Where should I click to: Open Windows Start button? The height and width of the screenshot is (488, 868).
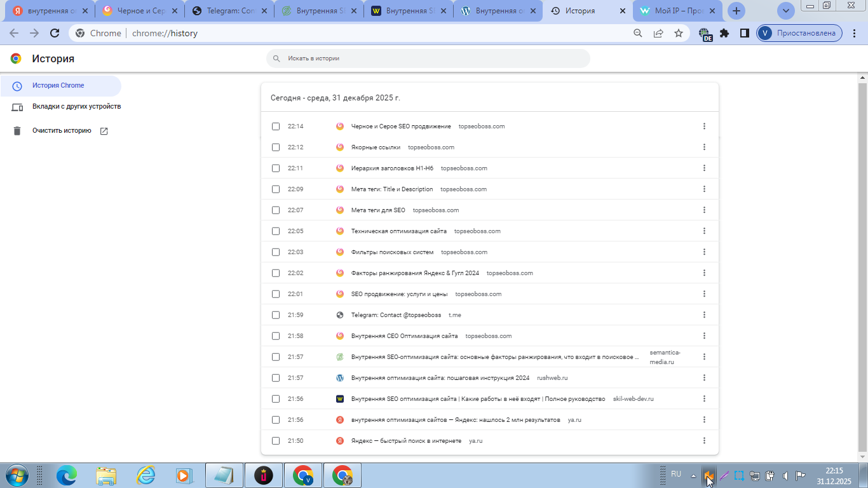click(16, 475)
